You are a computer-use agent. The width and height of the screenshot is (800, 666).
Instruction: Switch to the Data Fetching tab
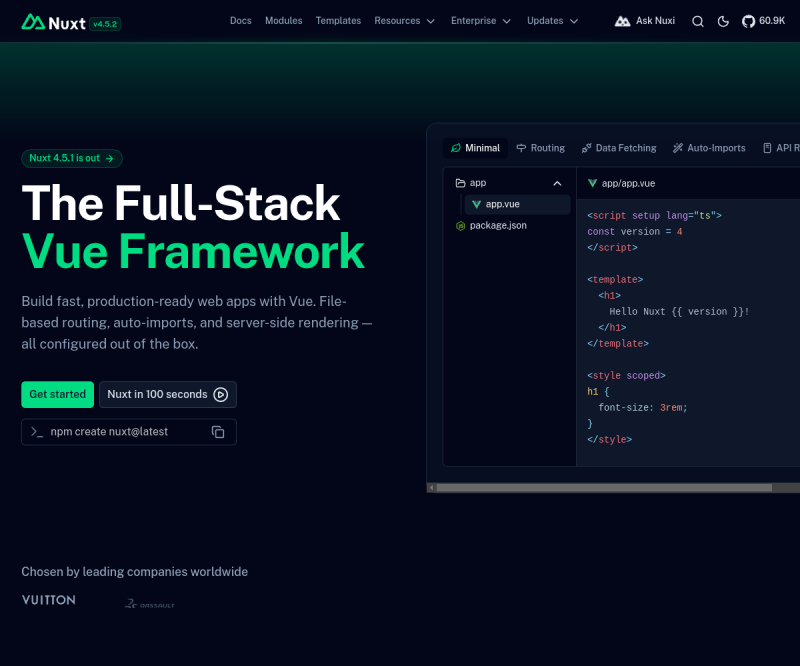(x=619, y=148)
